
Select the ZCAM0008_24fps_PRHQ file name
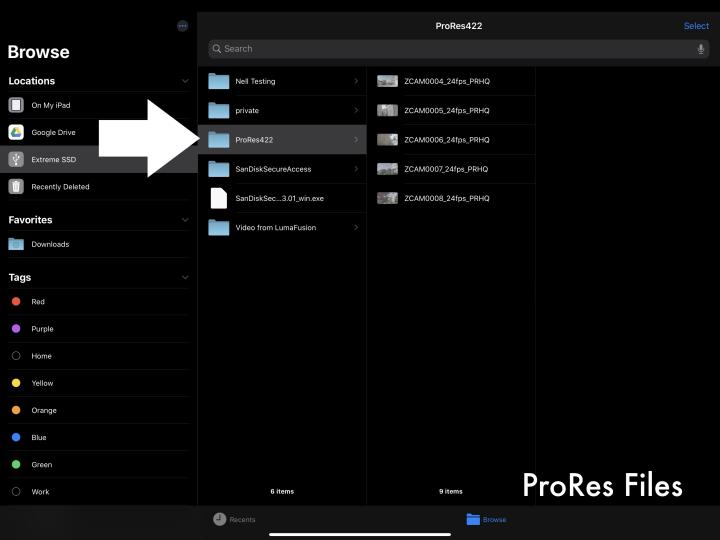click(447, 198)
